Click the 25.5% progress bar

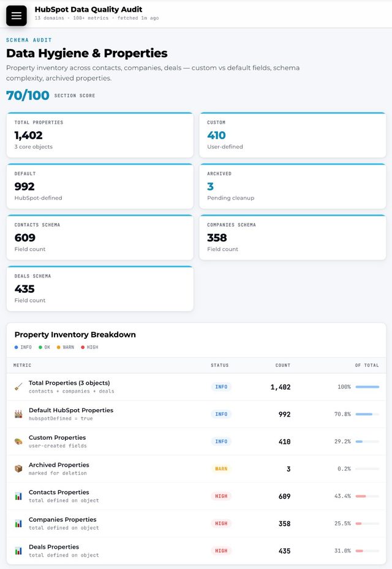(x=367, y=523)
